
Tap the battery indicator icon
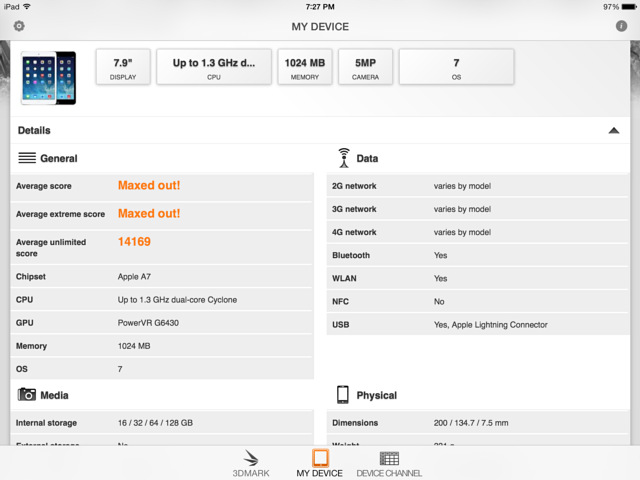(629, 7)
